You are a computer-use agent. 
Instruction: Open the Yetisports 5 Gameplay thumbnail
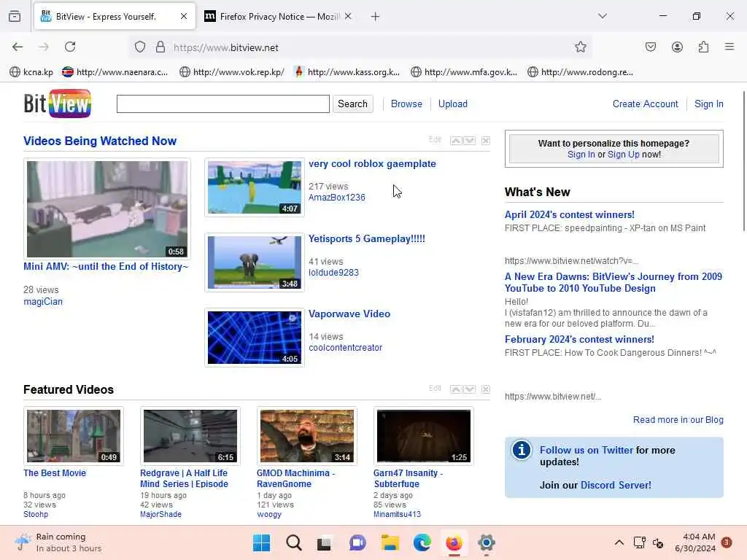(255, 262)
